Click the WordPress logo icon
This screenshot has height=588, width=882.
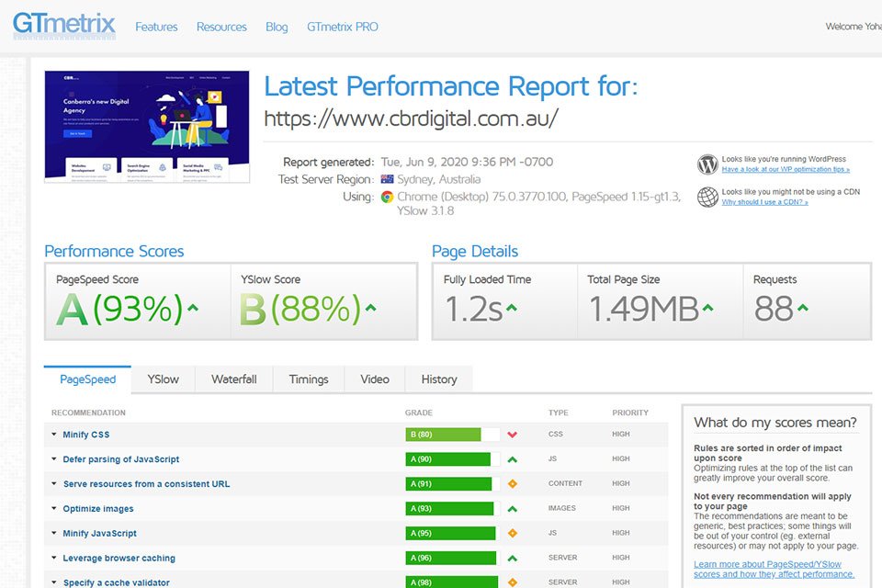[x=707, y=164]
